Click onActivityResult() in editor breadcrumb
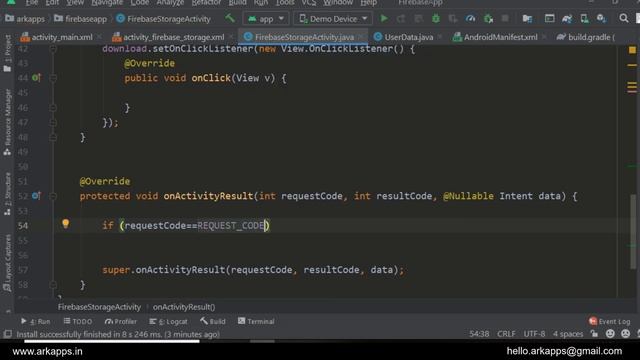The image size is (640, 360). point(184,307)
